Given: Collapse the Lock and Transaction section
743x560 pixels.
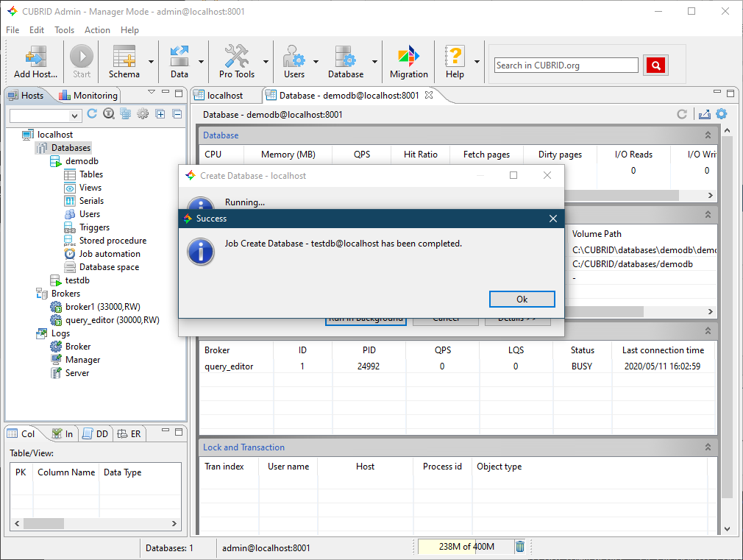Looking at the screenshot, I should click(708, 447).
